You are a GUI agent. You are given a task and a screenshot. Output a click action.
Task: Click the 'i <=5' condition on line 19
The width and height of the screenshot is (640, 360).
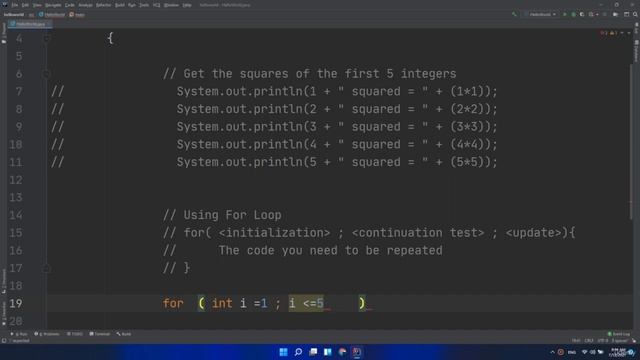tap(306, 303)
